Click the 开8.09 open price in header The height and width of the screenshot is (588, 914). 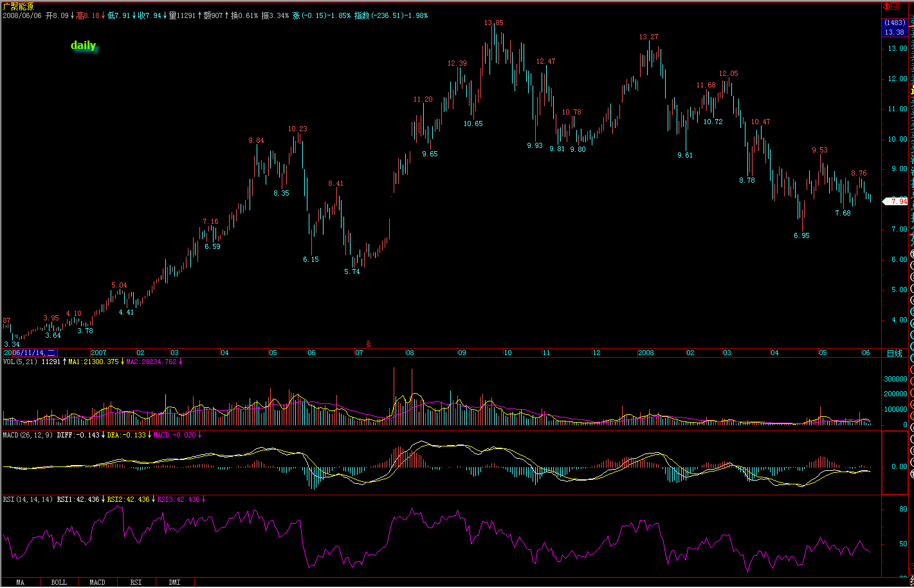coord(59,15)
